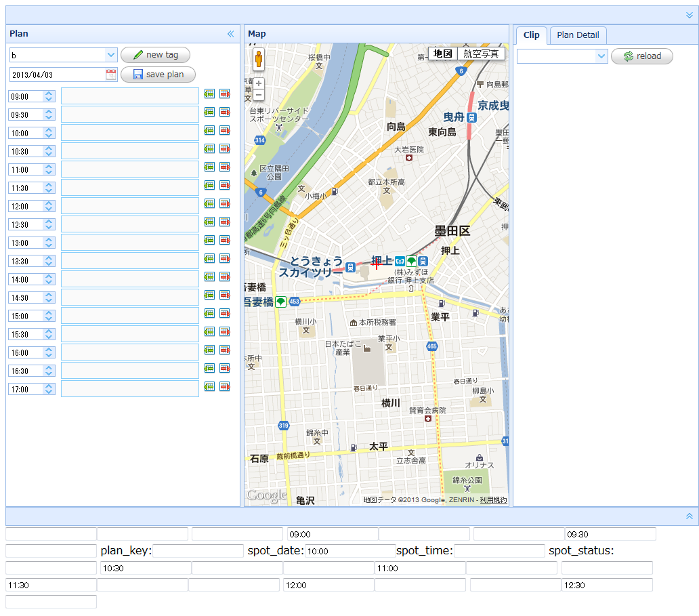The height and width of the screenshot is (616, 699).
Task: Open the calendar date picker icon
Action: click(112, 75)
